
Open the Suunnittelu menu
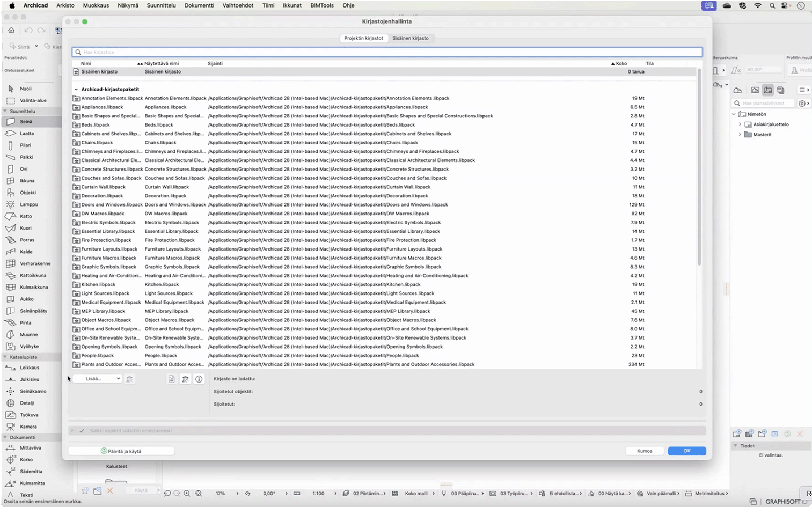coord(162,5)
